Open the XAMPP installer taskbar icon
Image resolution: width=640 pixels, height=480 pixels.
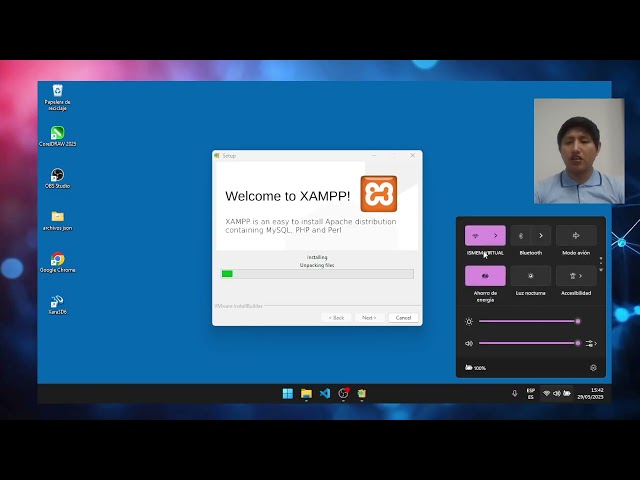click(362, 393)
